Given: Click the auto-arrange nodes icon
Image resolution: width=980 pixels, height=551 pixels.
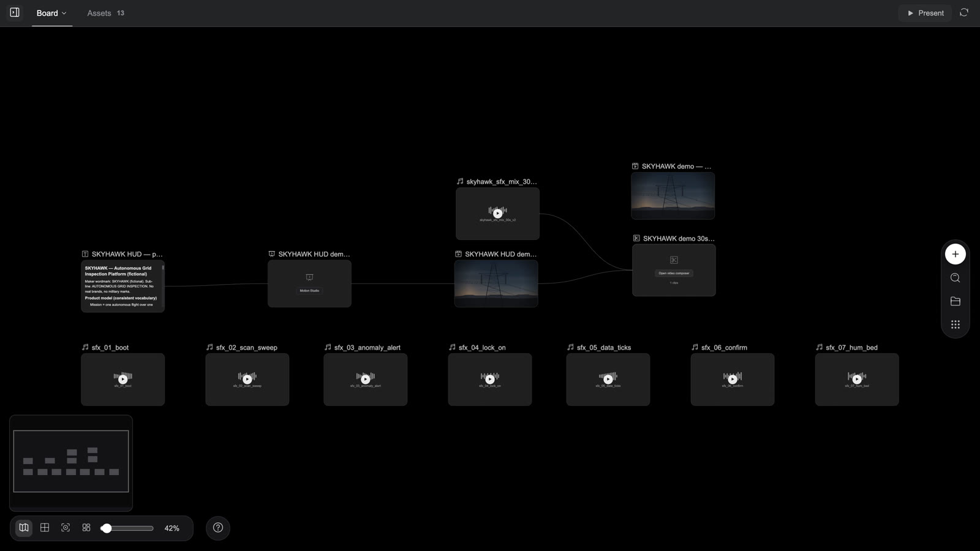Looking at the screenshot, I should click(86, 528).
